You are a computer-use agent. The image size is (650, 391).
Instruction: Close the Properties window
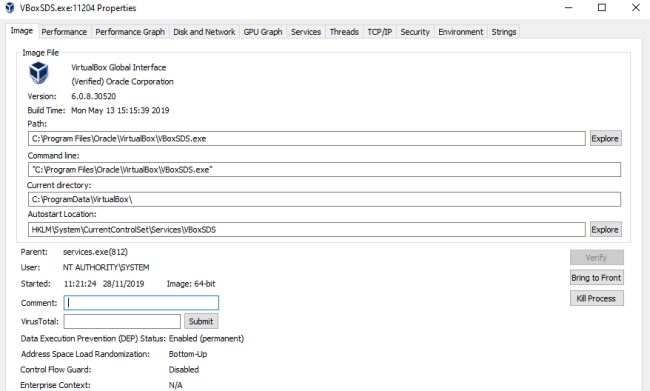(x=635, y=7)
